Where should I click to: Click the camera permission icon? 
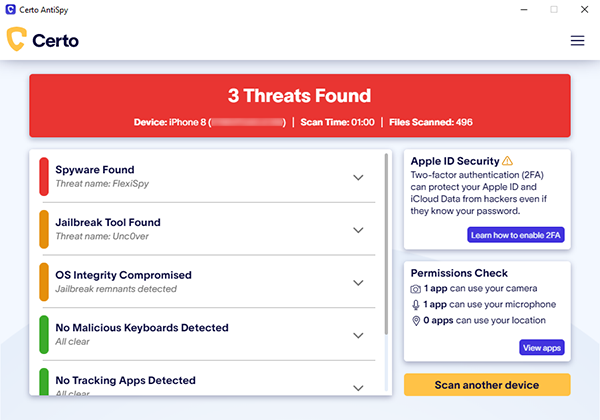coord(415,289)
